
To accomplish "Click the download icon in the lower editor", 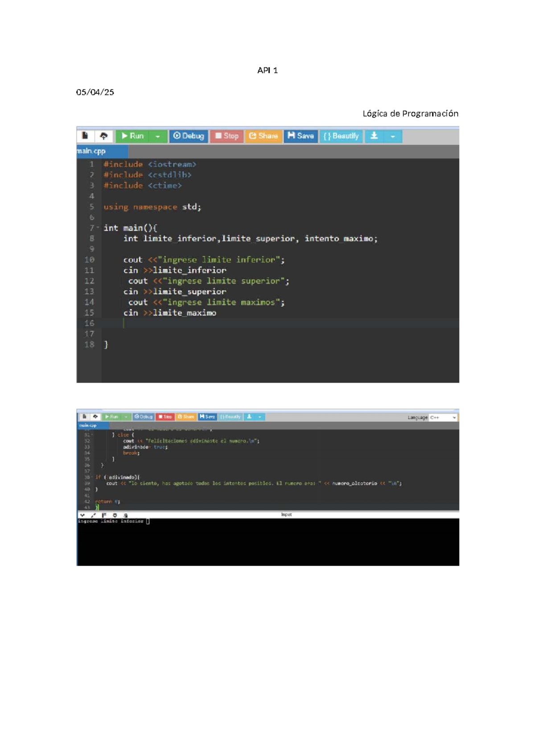I will tap(249, 417).
